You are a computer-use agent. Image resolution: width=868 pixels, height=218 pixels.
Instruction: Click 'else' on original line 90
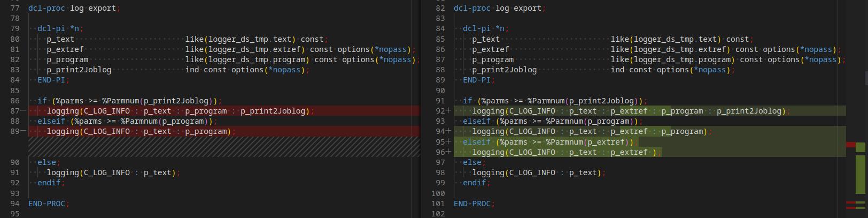(x=46, y=162)
